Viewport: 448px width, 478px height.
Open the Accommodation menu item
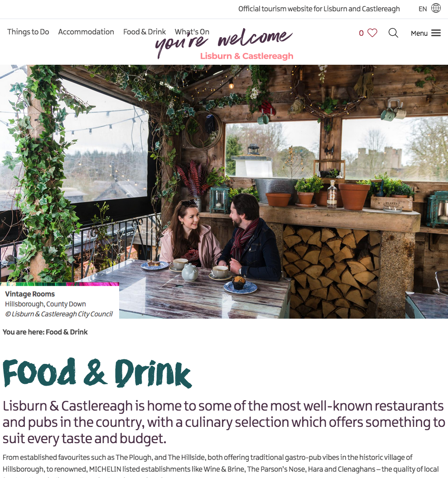(86, 32)
